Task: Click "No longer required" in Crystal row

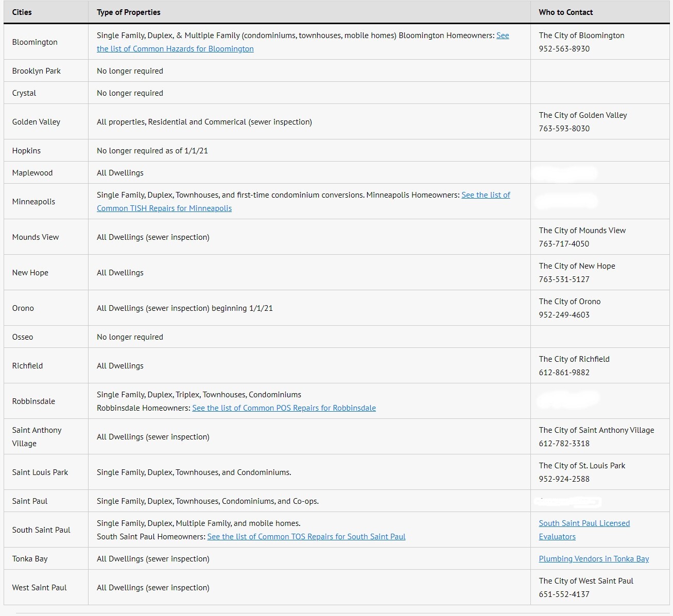Action: point(130,93)
